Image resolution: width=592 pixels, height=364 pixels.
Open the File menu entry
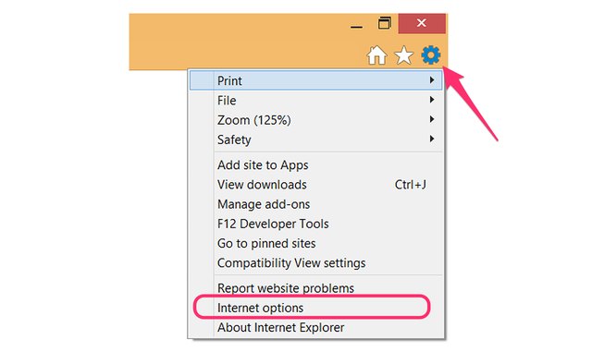pos(315,101)
